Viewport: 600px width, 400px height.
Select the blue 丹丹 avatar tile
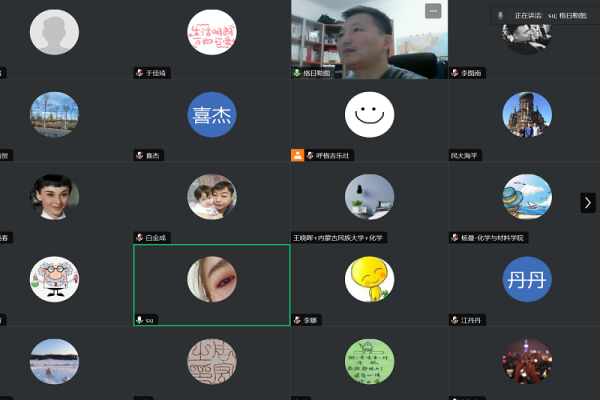tap(526, 279)
